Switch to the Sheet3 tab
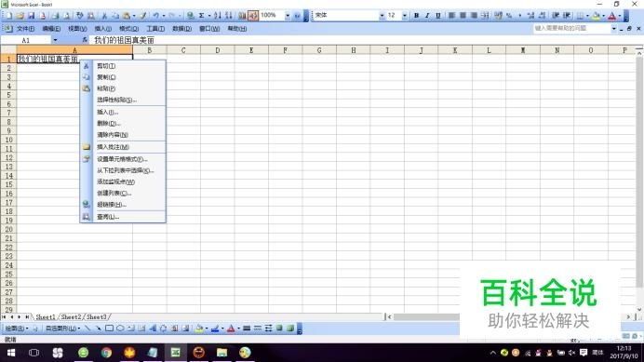This screenshot has height=362, width=644. tap(96, 316)
